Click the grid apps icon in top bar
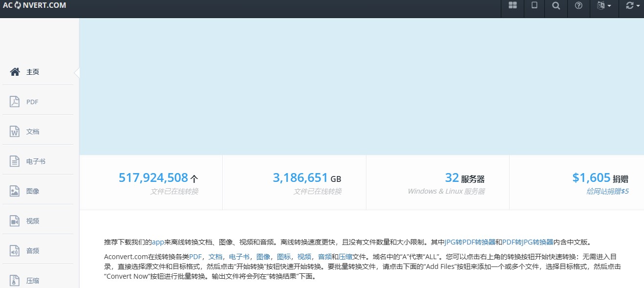 point(513,5)
